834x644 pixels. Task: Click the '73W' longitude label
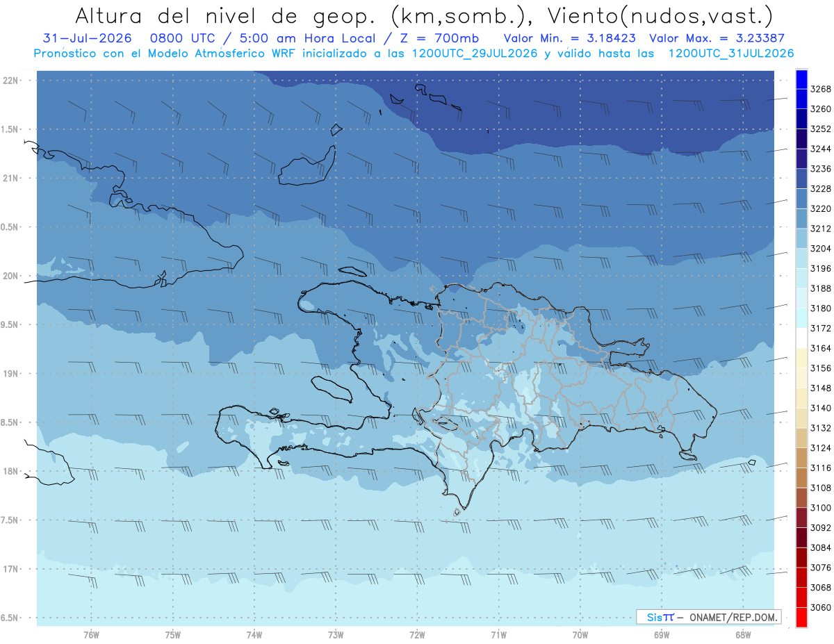point(336,635)
